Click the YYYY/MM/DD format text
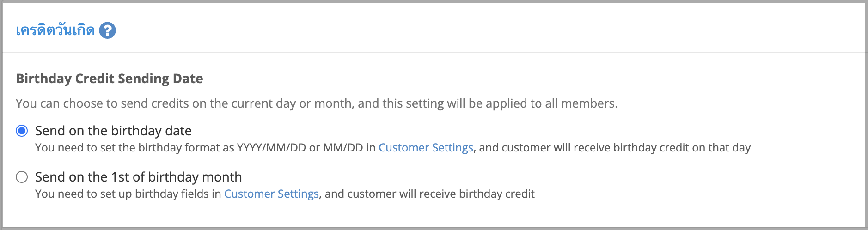 271,148
